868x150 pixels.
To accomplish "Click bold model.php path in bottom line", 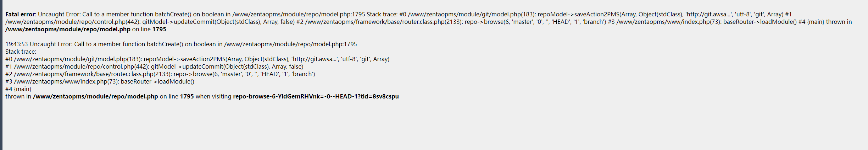I will [95, 96].
